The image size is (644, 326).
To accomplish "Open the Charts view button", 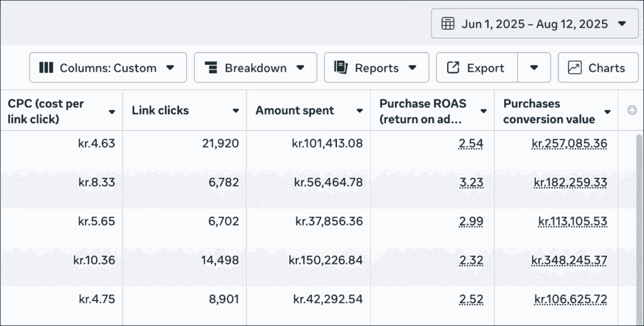I will 598,68.
